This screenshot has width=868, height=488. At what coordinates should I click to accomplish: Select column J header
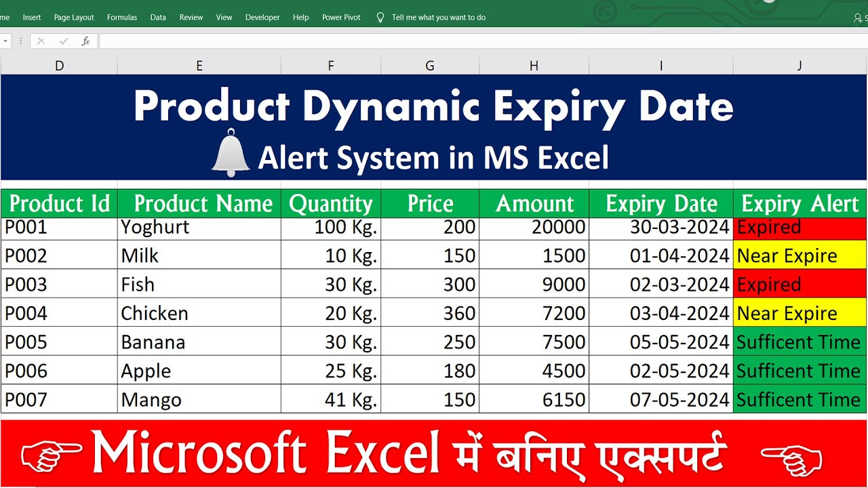click(x=800, y=66)
